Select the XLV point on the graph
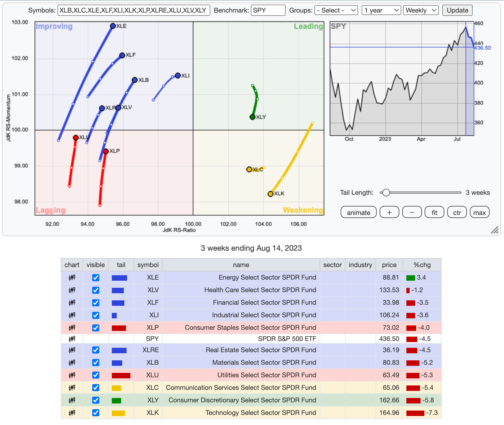Image resolution: width=504 pixels, height=425 pixels. point(118,108)
